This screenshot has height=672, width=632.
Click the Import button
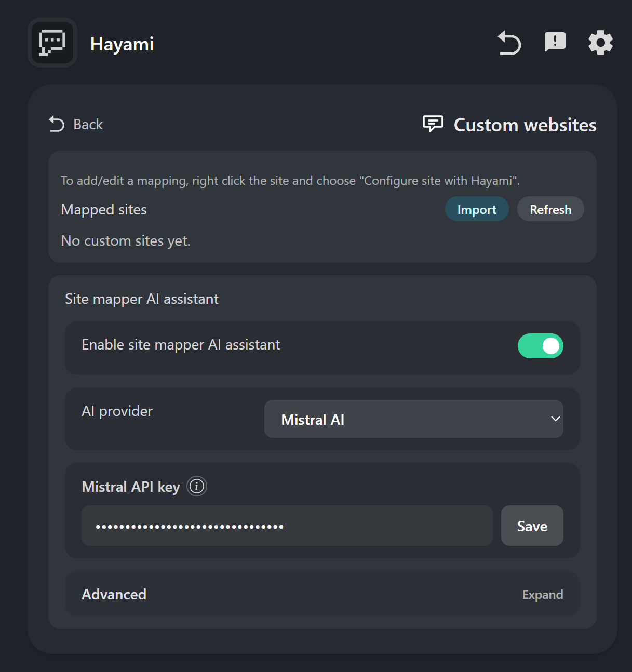click(477, 209)
